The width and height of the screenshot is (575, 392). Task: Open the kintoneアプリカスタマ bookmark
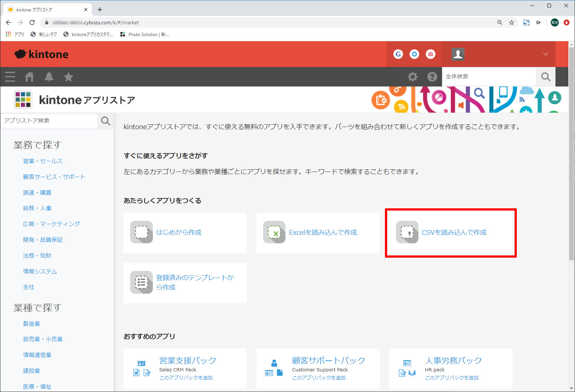click(x=88, y=34)
